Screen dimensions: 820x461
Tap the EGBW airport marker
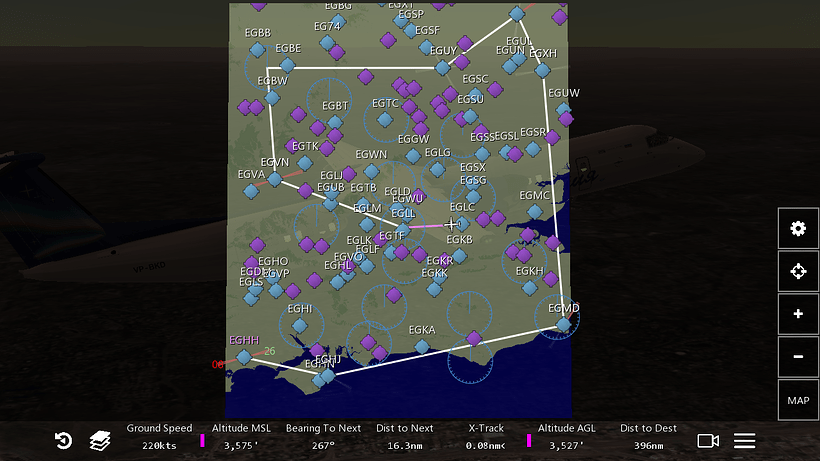point(272,97)
